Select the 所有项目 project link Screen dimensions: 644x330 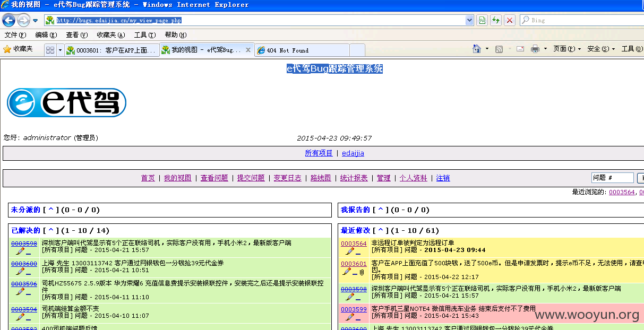coord(319,153)
